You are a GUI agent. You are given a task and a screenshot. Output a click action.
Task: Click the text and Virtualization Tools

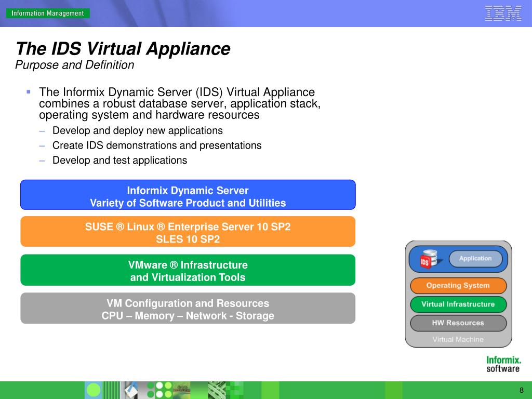pos(188,277)
